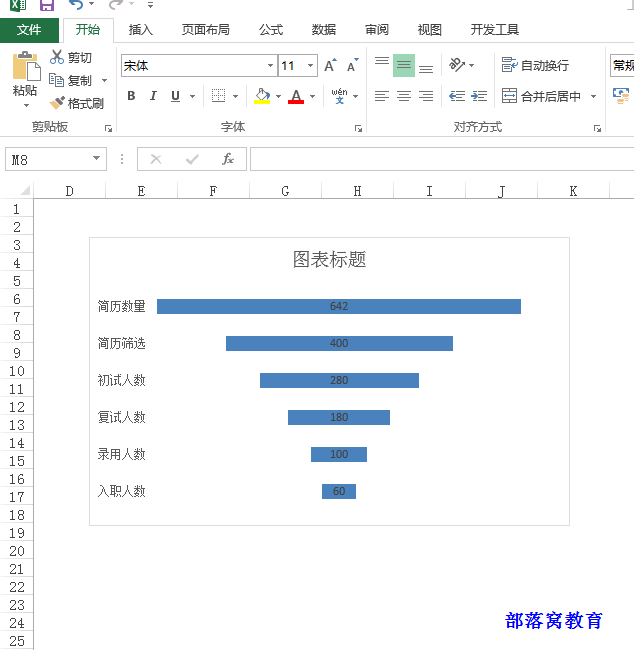Open the File (文件) tab
The width and height of the screenshot is (634, 650).
29,30
